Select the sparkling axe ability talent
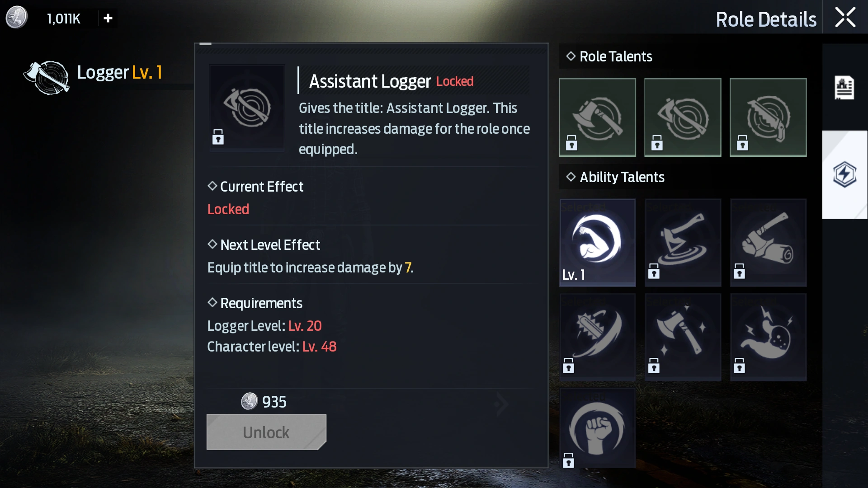 pyautogui.click(x=683, y=337)
